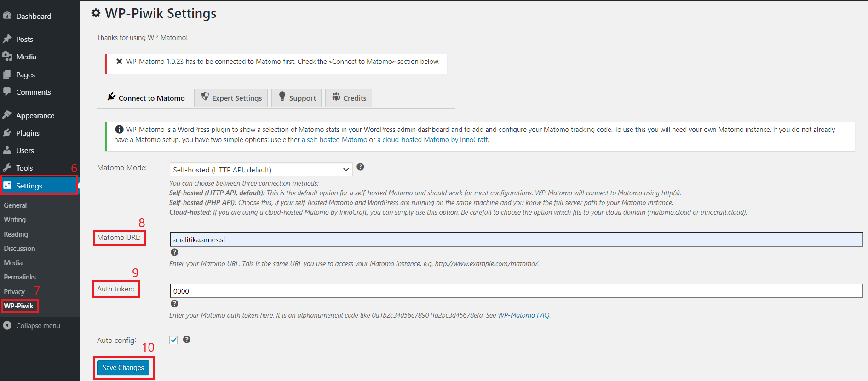Click the Collapse menu arrow icon
Screen dimensions: 868x381
click(x=7, y=325)
